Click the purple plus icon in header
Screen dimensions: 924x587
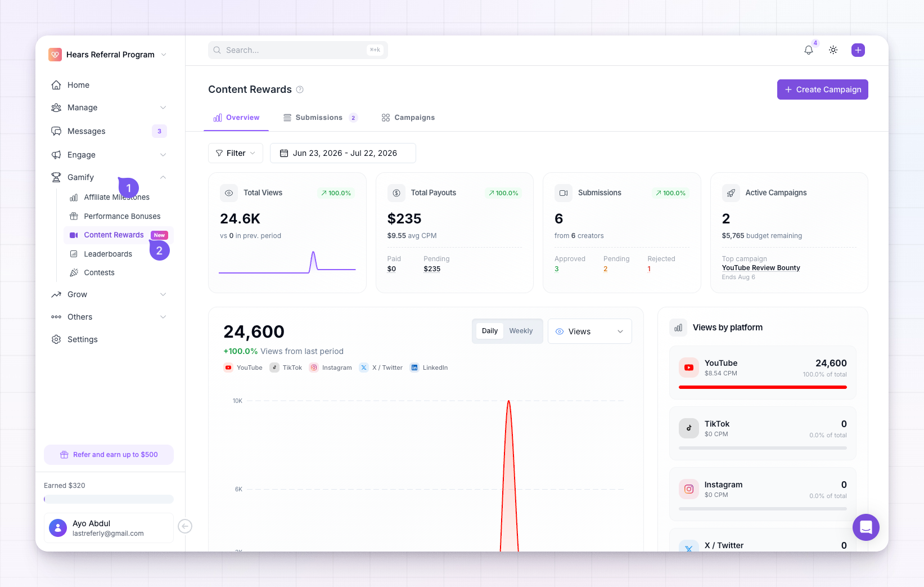tap(858, 50)
